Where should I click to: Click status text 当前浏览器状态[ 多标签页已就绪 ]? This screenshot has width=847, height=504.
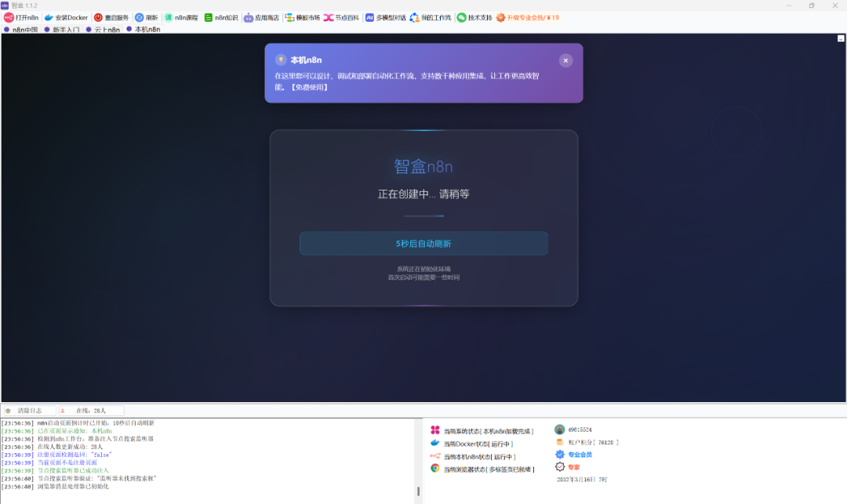pos(489,470)
